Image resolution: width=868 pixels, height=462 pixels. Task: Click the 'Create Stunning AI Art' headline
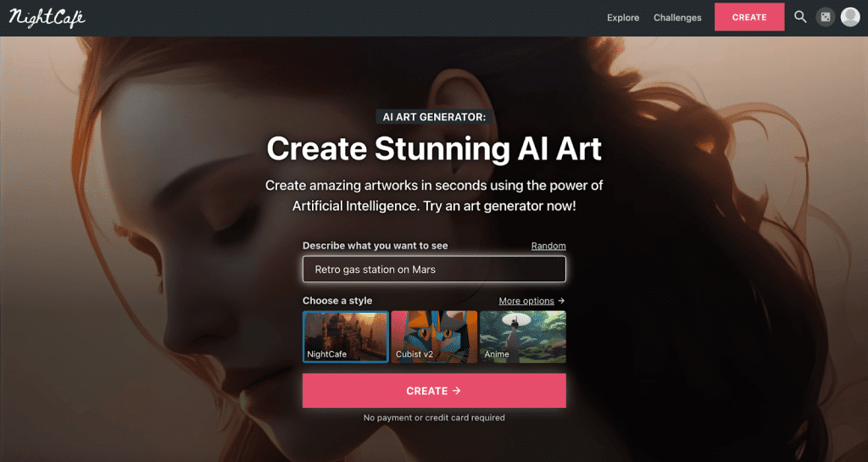[434, 149]
